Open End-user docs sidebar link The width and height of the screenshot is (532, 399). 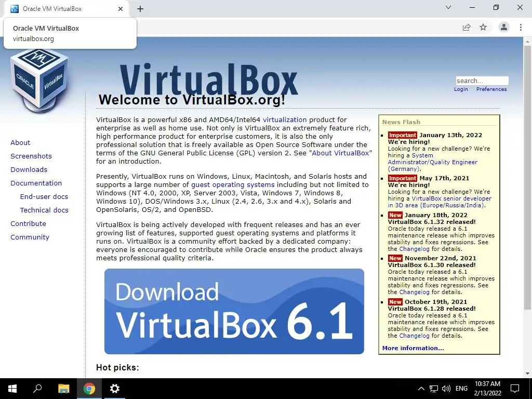click(44, 197)
